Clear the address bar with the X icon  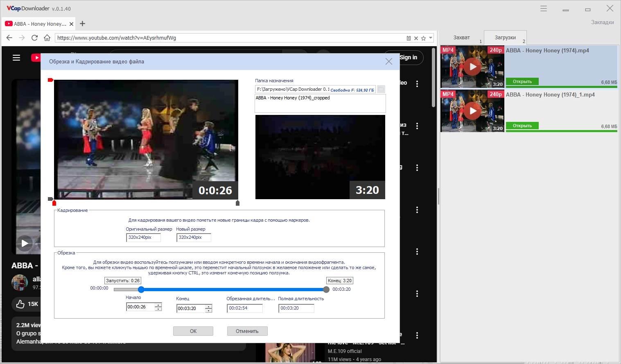tap(416, 38)
